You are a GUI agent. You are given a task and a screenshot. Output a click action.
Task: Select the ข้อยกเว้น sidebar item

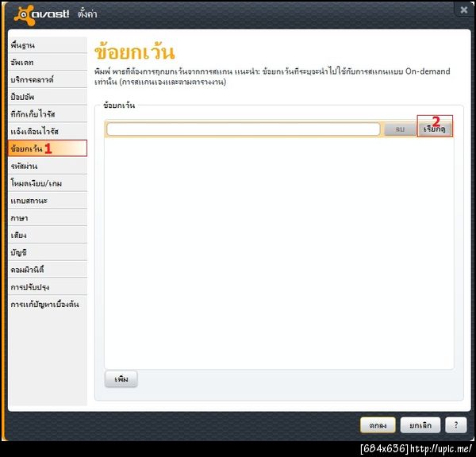(48, 148)
